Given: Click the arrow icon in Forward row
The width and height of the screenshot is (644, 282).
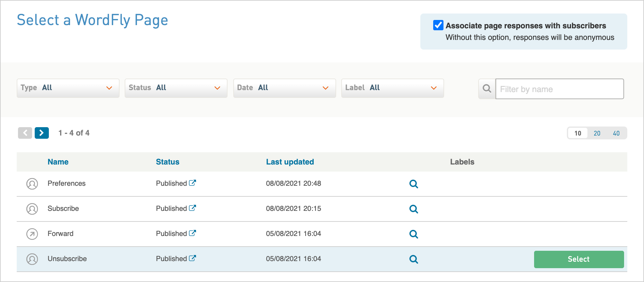Looking at the screenshot, I should 32,234.
